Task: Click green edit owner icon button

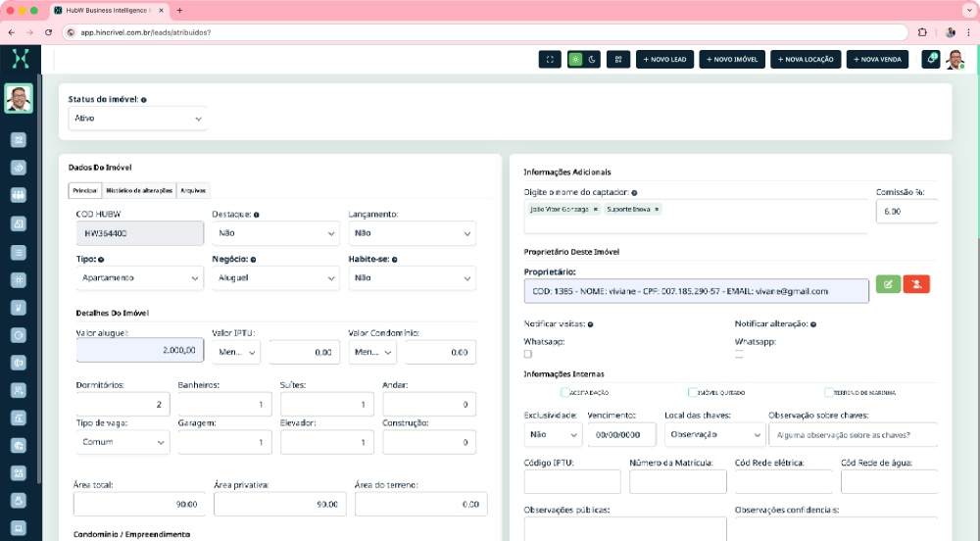Action: coord(888,284)
